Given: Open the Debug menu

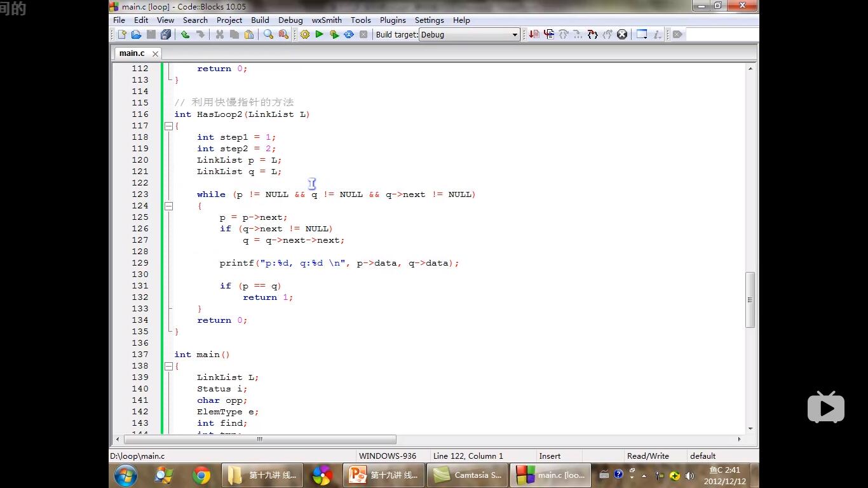Looking at the screenshot, I should pos(290,20).
